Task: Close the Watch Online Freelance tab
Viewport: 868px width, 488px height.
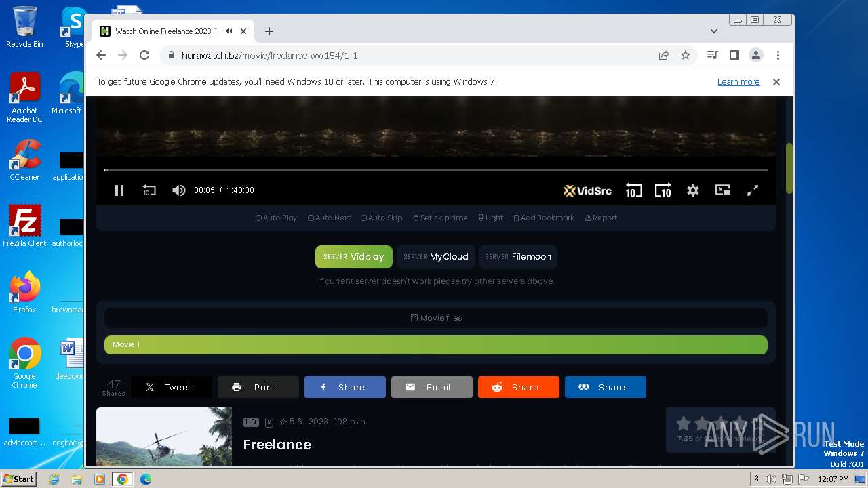Action: point(243,31)
